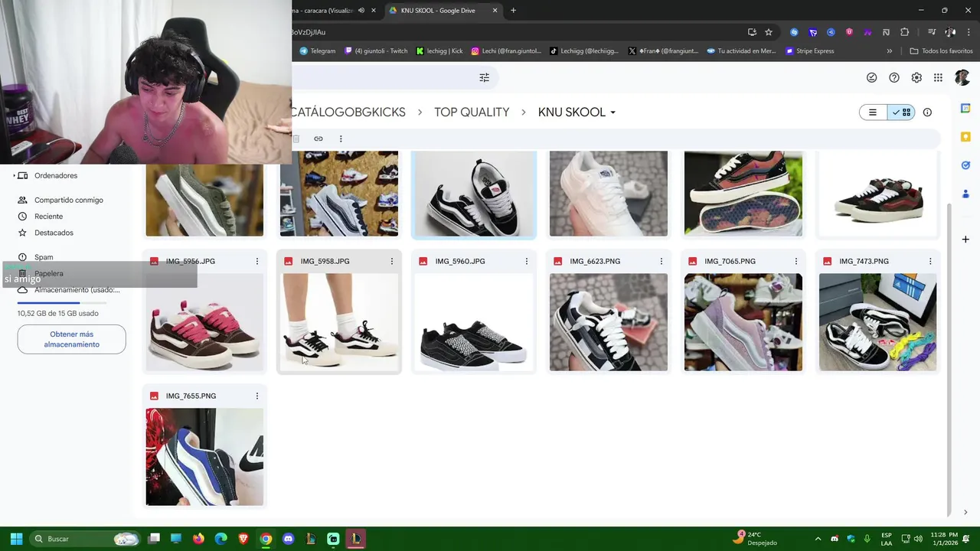
Task: Show hidden system tray icons chevron
Action: pyautogui.click(x=818, y=539)
